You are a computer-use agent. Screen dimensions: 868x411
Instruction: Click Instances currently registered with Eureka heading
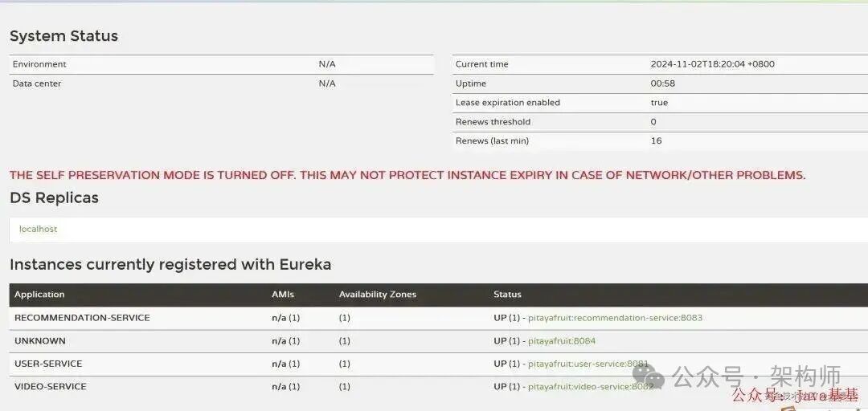170,264
